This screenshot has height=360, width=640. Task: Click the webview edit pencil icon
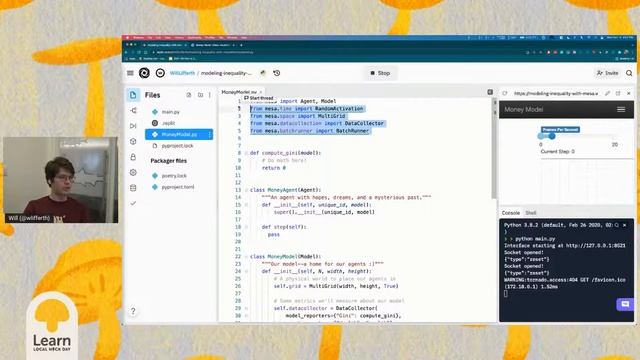click(607, 93)
